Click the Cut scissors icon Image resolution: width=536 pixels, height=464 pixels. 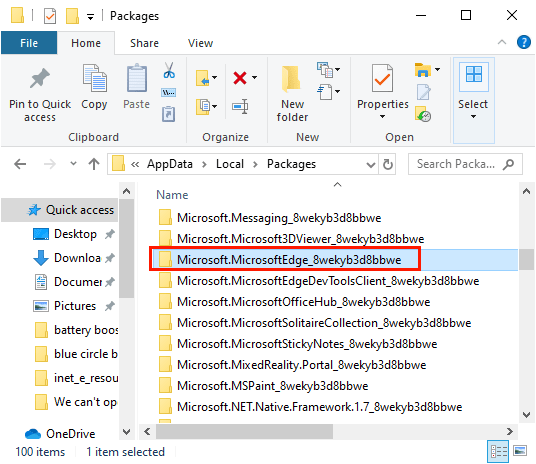click(x=169, y=70)
